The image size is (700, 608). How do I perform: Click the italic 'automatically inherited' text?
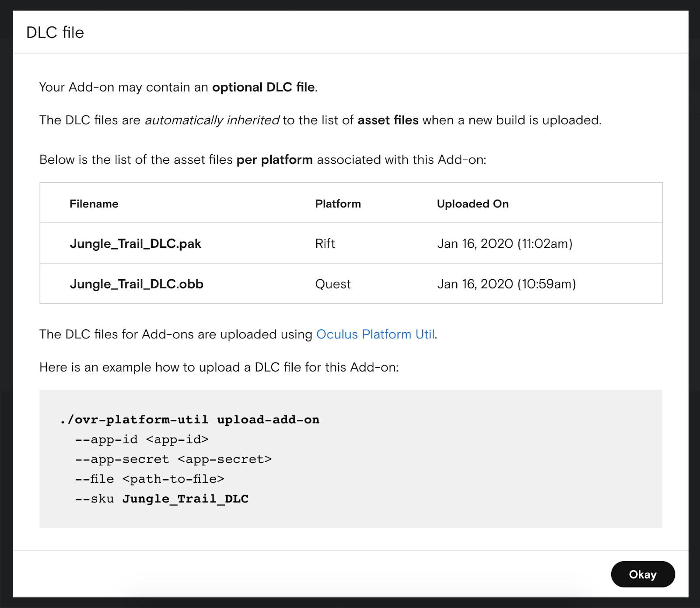tap(212, 120)
